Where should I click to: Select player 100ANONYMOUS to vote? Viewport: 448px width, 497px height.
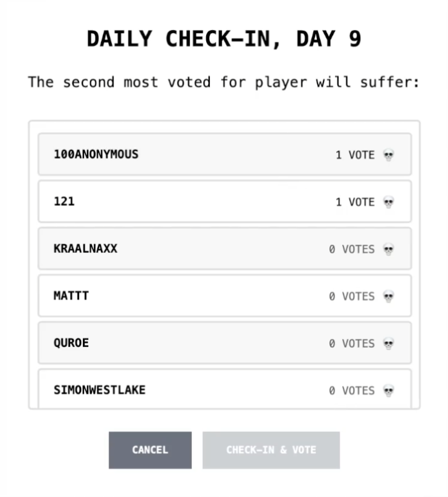point(225,154)
